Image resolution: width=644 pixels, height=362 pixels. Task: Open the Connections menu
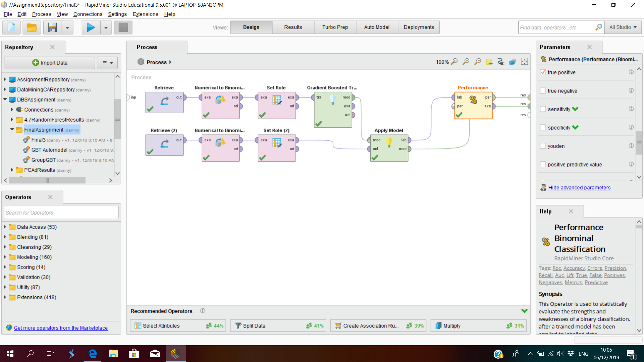click(x=88, y=14)
